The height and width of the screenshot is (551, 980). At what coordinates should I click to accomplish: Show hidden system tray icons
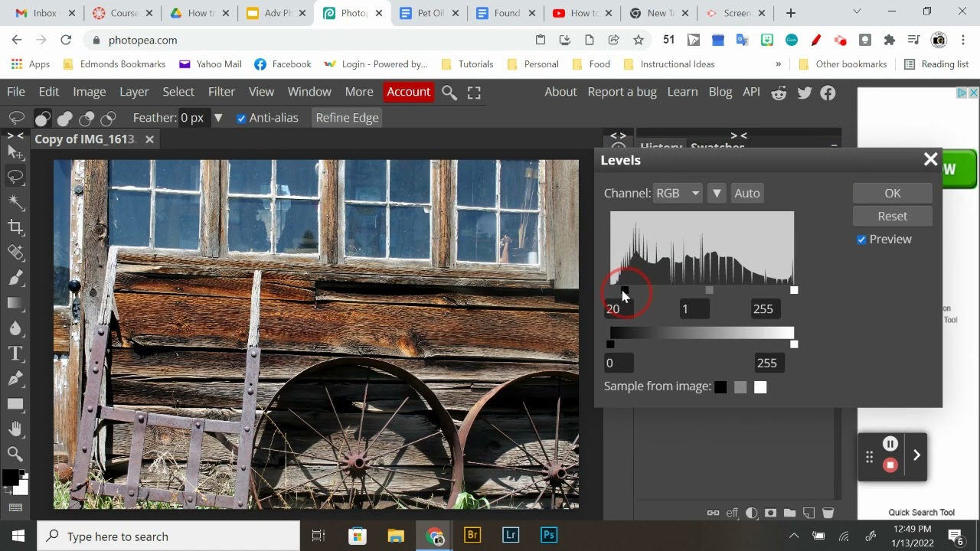[x=794, y=536]
